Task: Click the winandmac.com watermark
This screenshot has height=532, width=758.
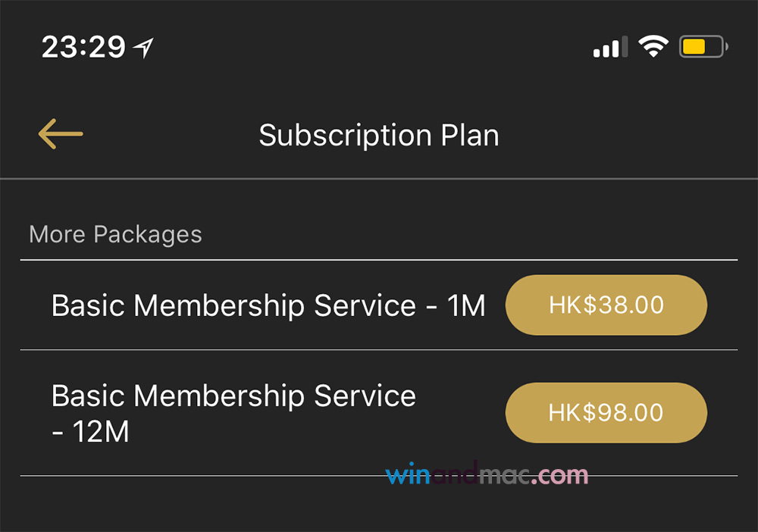Action: pyautogui.click(x=487, y=475)
